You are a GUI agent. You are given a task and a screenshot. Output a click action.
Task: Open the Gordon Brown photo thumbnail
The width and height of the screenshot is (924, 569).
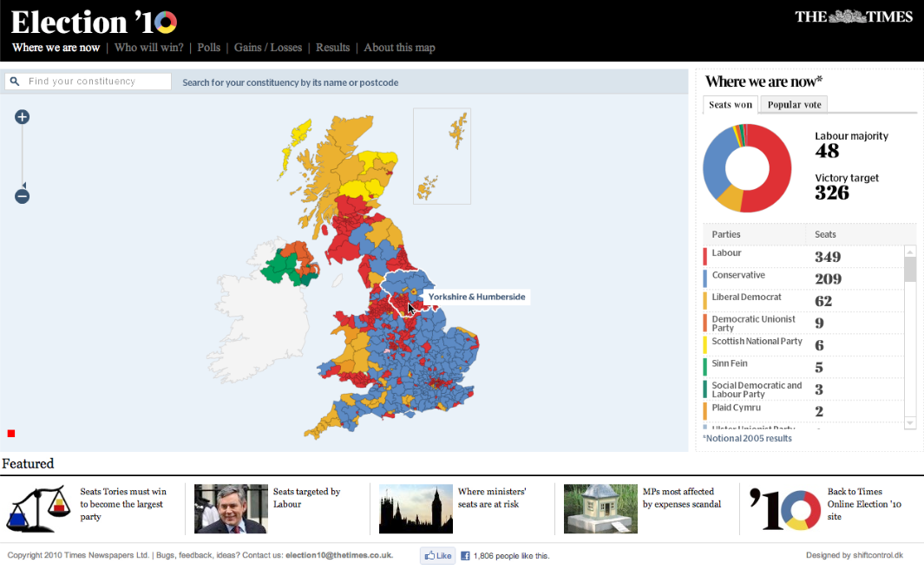tap(231, 509)
